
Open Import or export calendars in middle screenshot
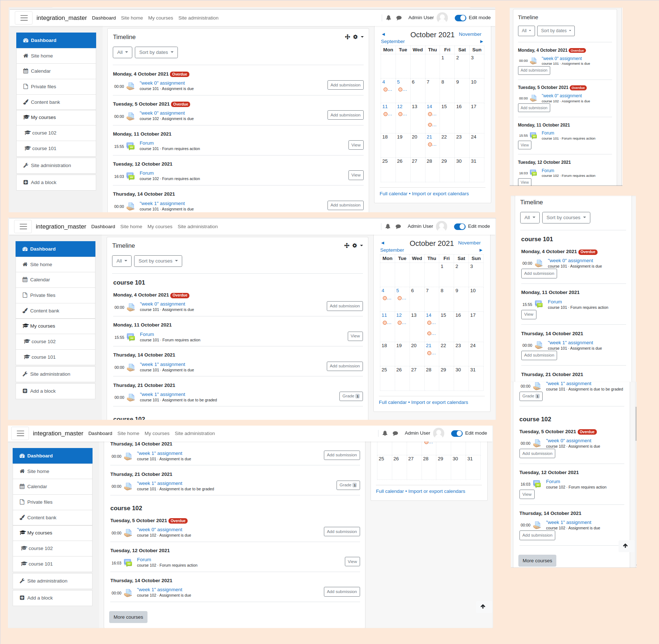440,402
